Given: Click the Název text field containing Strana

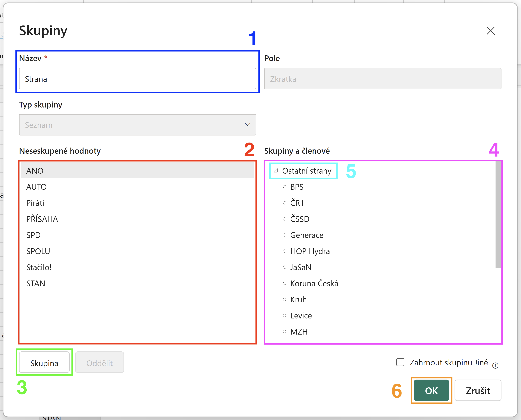Looking at the screenshot, I should (x=137, y=79).
